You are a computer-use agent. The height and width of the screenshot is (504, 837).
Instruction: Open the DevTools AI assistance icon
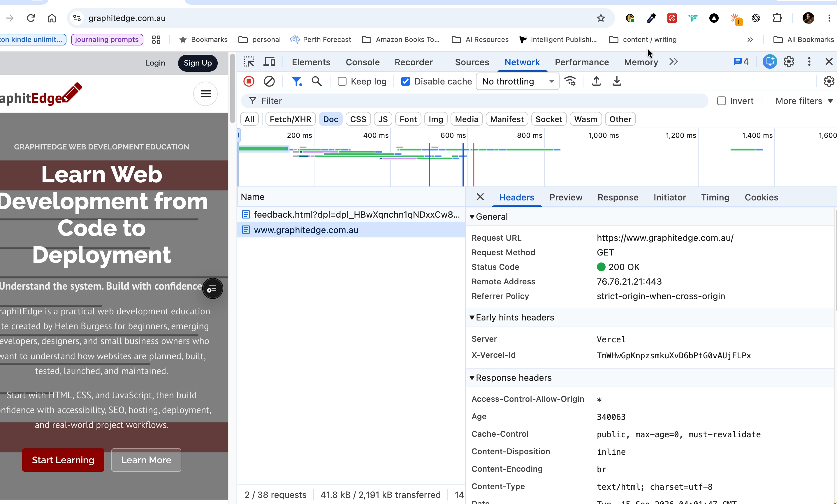770,61
